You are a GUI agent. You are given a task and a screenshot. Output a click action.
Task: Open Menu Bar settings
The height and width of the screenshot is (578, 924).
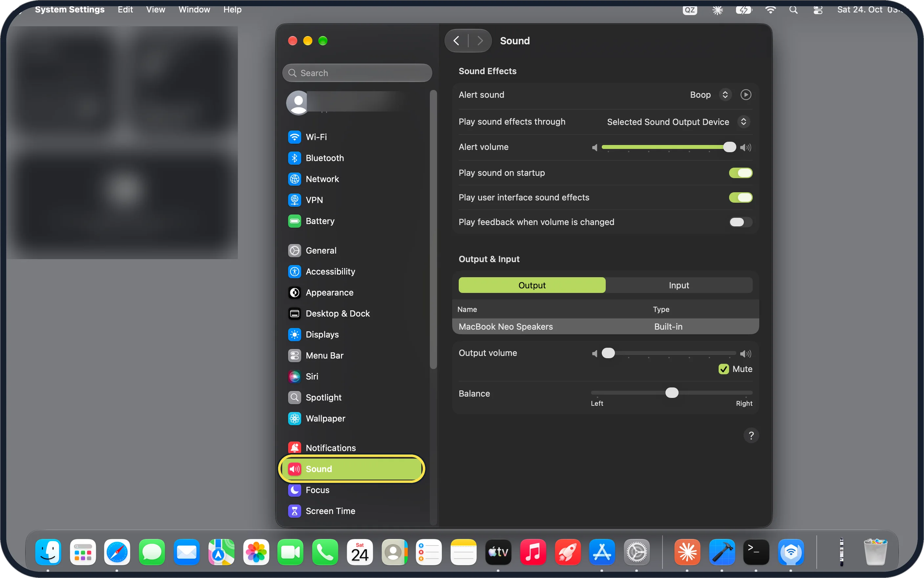[x=352, y=356]
